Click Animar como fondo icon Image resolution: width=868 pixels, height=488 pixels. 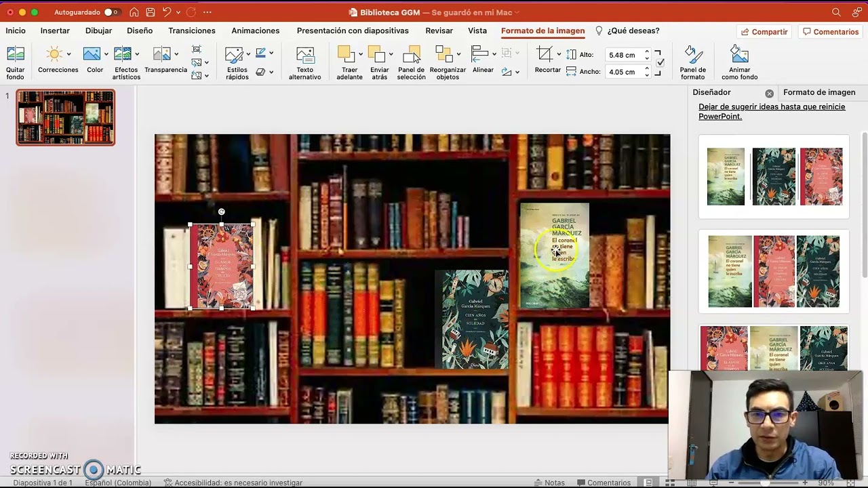(x=739, y=54)
